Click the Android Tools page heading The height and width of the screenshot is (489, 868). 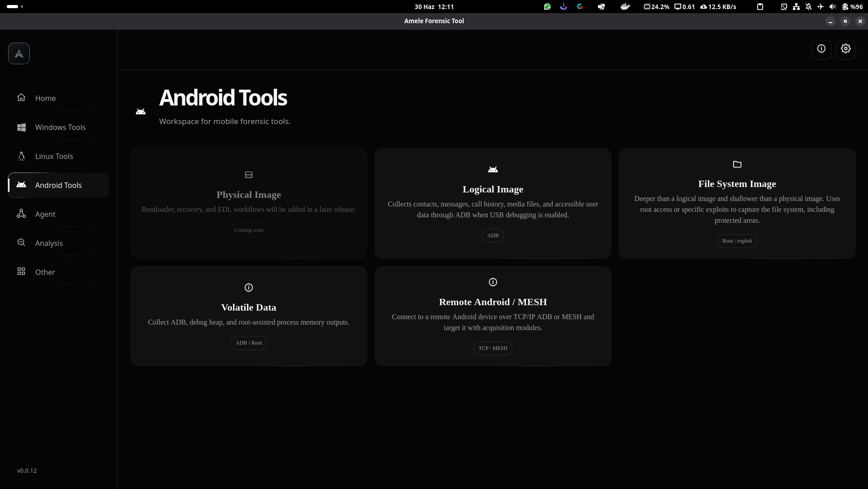click(x=223, y=98)
